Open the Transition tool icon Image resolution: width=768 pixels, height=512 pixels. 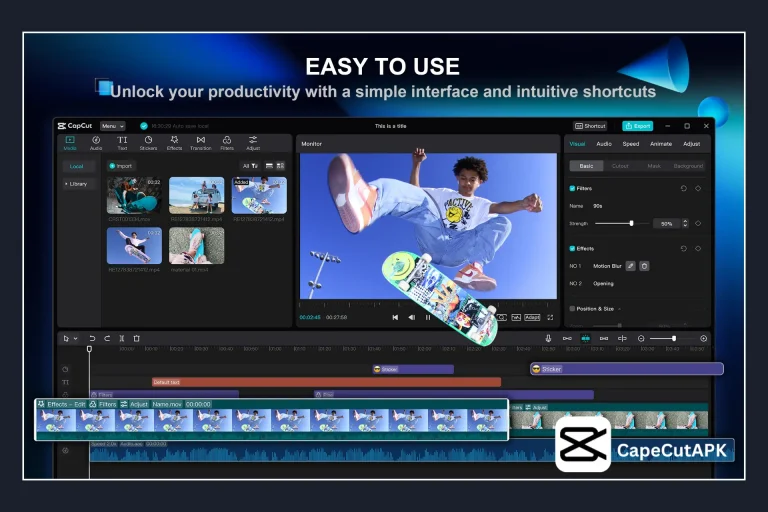click(201, 143)
